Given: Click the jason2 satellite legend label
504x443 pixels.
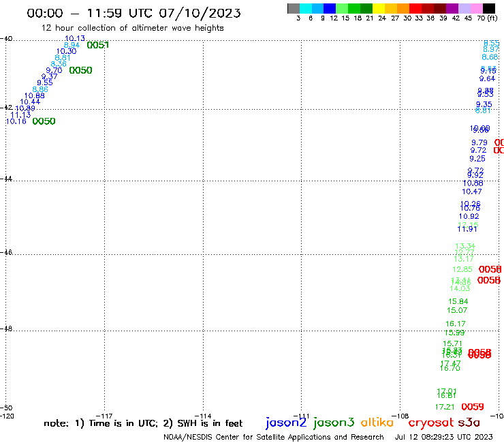Looking at the screenshot, I should 286,423.
